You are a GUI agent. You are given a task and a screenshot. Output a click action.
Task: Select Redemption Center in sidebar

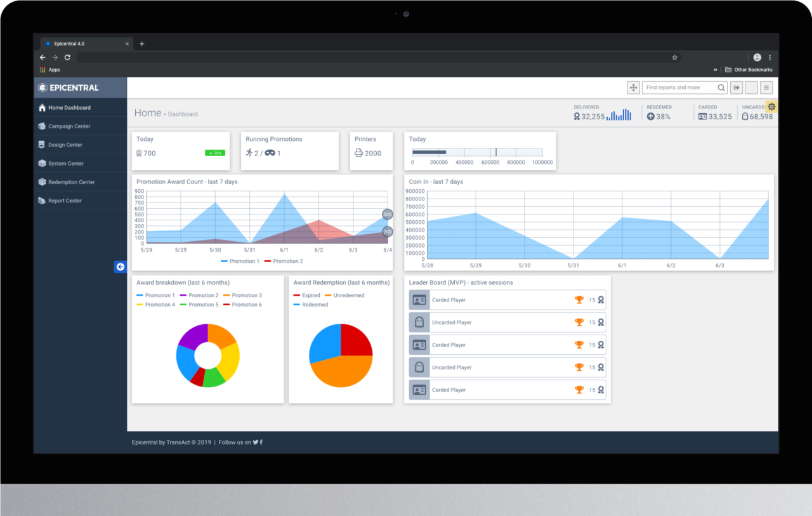71,182
